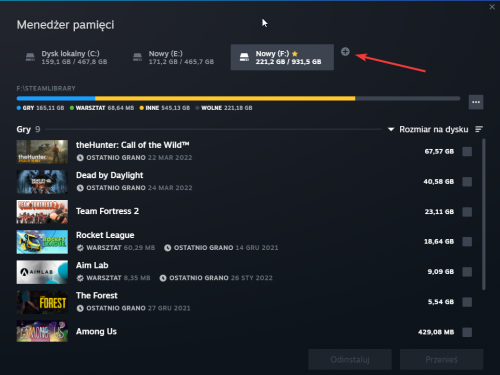Click the Among Us title
Screen dimensions: 500x375
96,332
